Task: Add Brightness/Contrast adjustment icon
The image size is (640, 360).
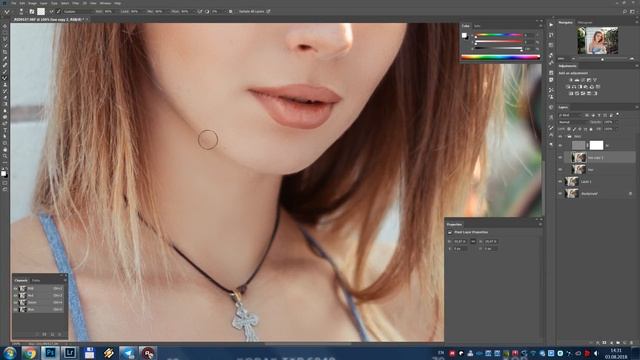Action: (571, 80)
